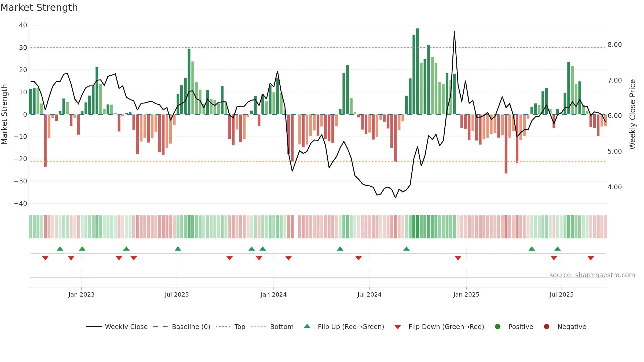
Task: Click the flip-up marker just before Jul 2025
Action: [558, 249]
